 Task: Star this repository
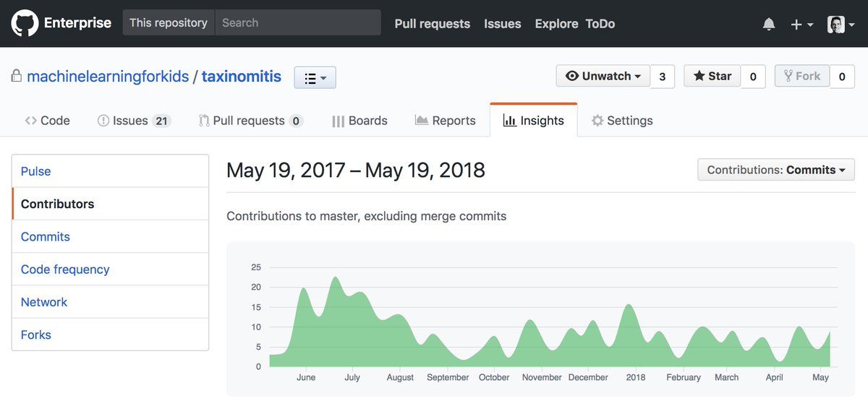[712, 76]
